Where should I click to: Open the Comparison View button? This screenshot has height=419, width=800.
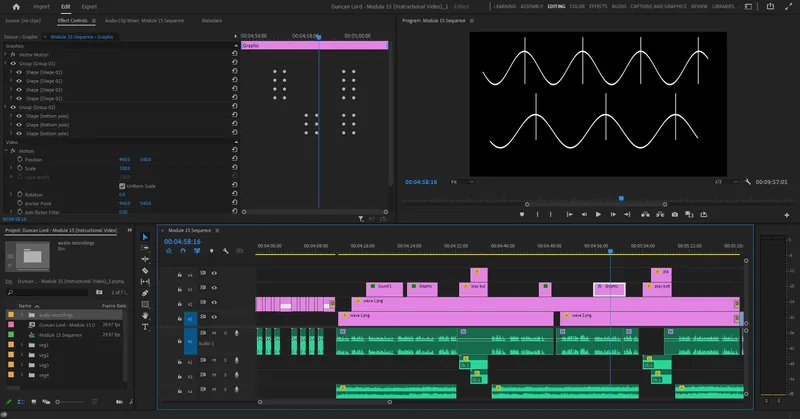pyautogui.click(x=689, y=215)
